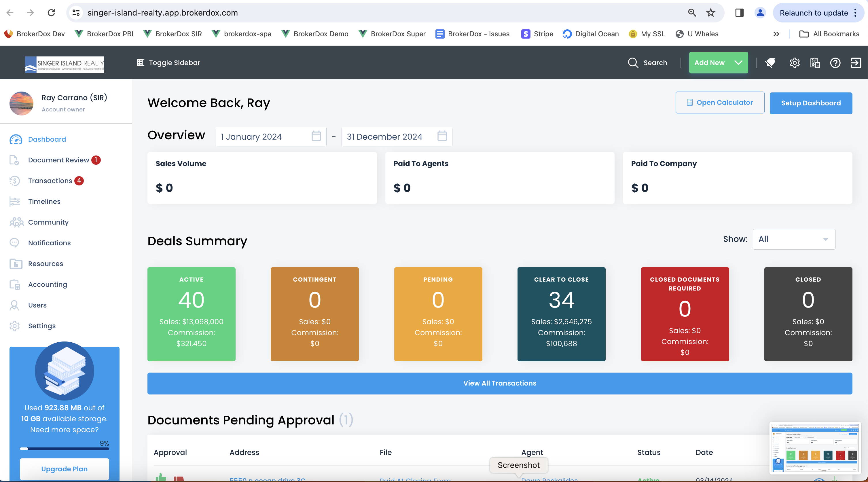Click the Transactions dollar icon
Screen dimensions: 868x482
[14, 181]
